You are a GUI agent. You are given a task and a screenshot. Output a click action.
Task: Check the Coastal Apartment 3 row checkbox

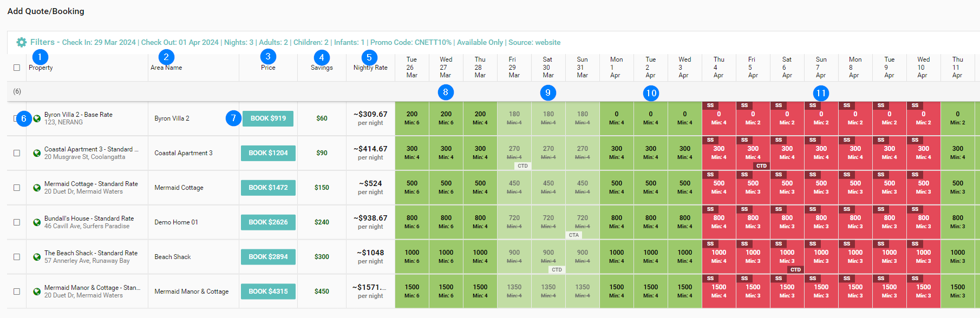(x=17, y=153)
